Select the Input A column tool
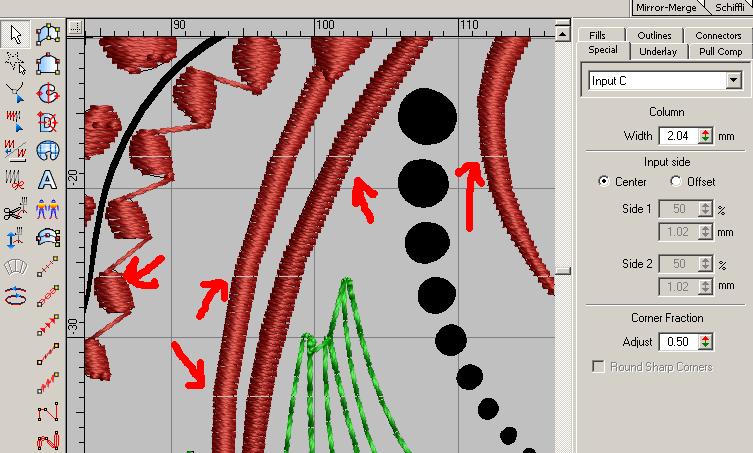 pos(48,35)
